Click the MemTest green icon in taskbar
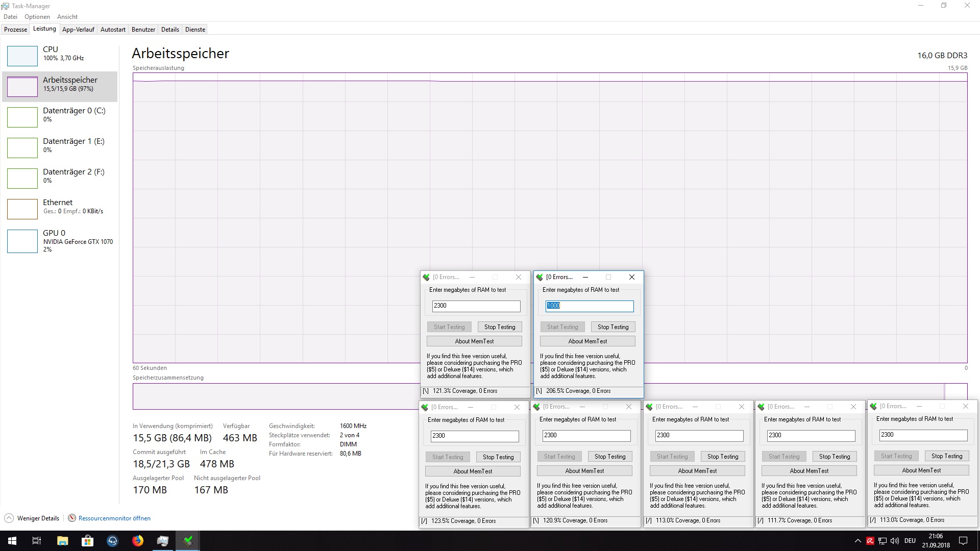 188,541
